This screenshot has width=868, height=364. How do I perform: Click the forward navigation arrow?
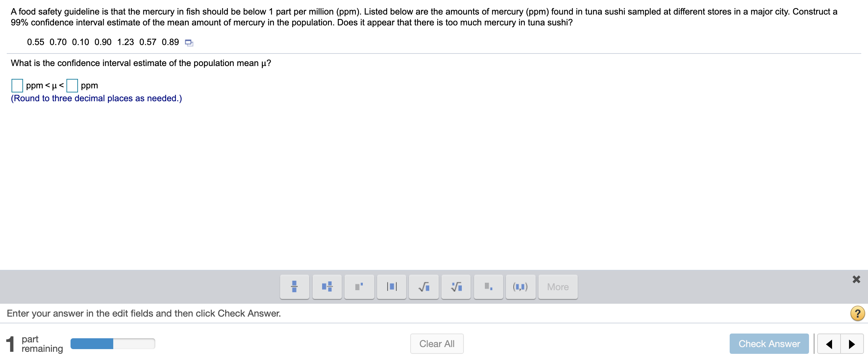click(x=852, y=343)
